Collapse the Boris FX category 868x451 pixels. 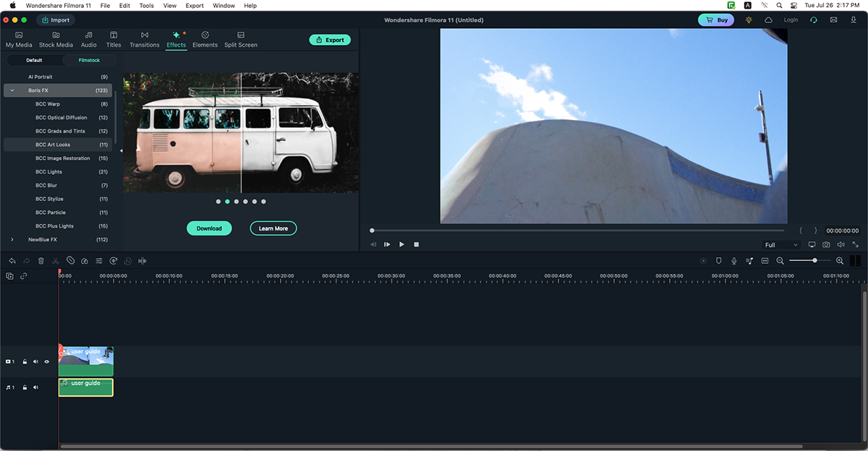click(x=12, y=90)
